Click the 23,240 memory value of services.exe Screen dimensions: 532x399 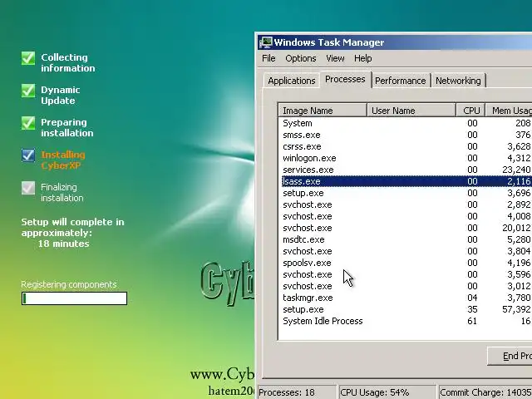(x=516, y=170)
